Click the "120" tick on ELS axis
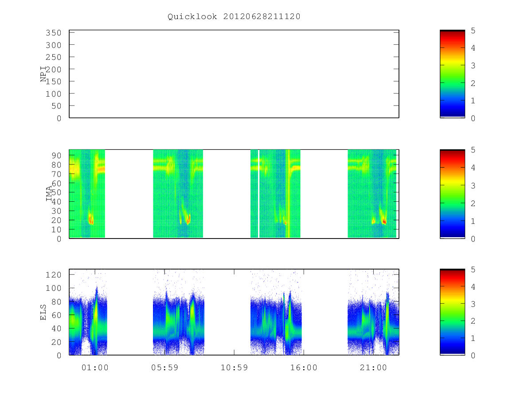The width and height of the screenshot is (532, 399). (53, 275)
